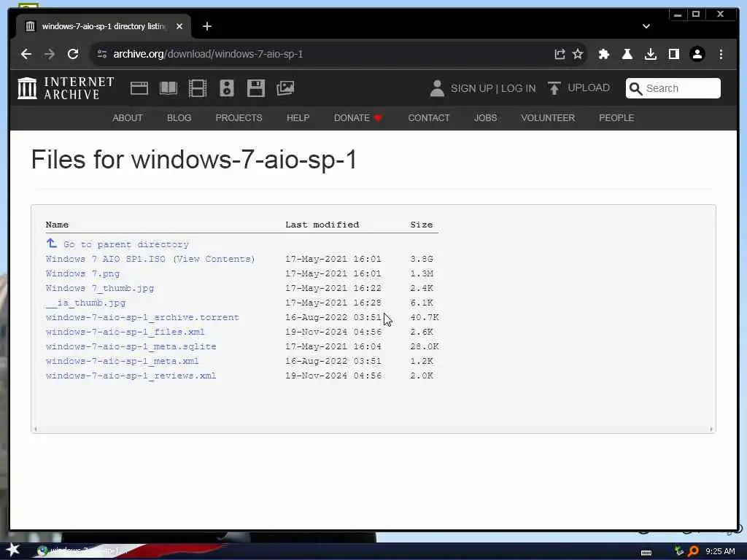Select Chrome taskbar window button
Screen dimensions: 747x560
point(83,551)
